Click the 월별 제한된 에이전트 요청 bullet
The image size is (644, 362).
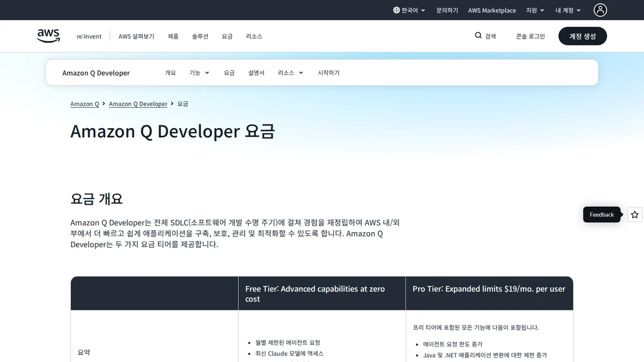(288, 343)
